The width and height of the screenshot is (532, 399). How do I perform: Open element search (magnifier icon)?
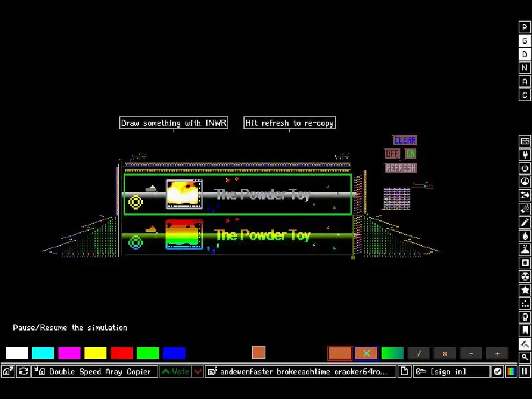click(x=525, y=357)
